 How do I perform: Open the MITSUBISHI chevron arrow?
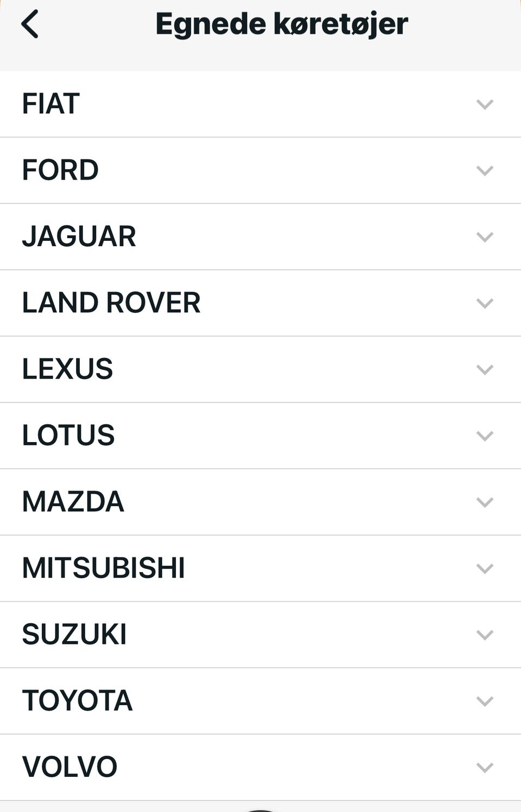[x=485, y=568]
